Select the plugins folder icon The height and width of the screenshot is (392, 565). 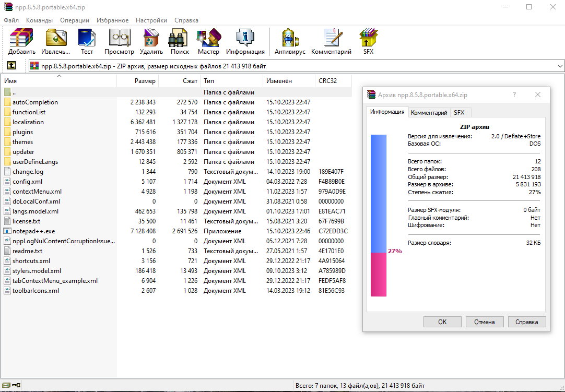click(7, 132)
